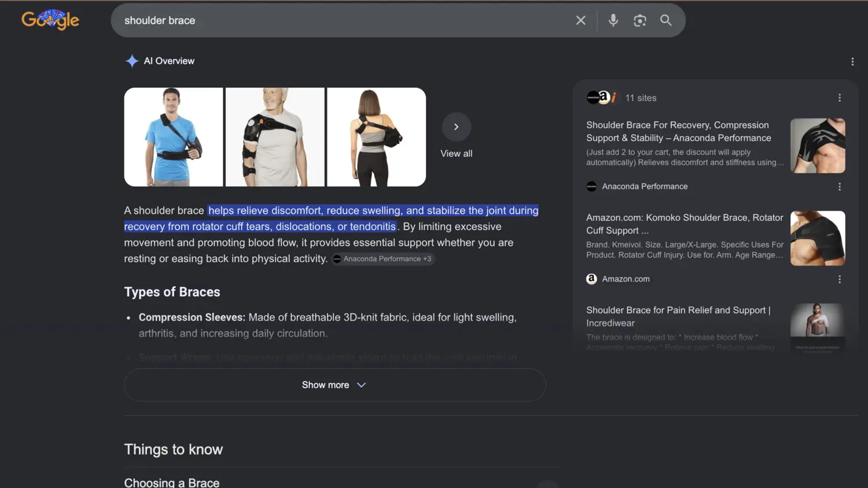Expand the Choosing a Brace section
The height and width of the screenshot is (488, 868).
[x=341, y=482]
